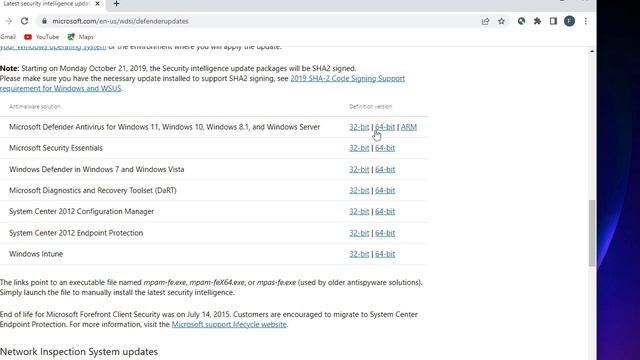Click 'System Center 2012 Configuration Manager' text
Viewport: 640px width, 360px height.
pos(82,211)
